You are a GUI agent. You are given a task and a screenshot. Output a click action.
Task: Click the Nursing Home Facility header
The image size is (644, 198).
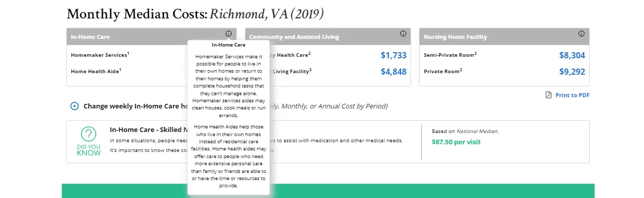click(504, 37)
